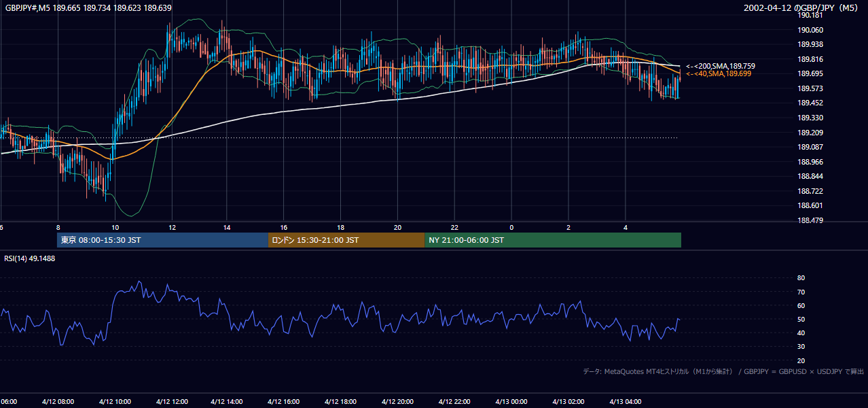Click price scale value 188.601
The image size is (868, 408).
tap(810, 205)
